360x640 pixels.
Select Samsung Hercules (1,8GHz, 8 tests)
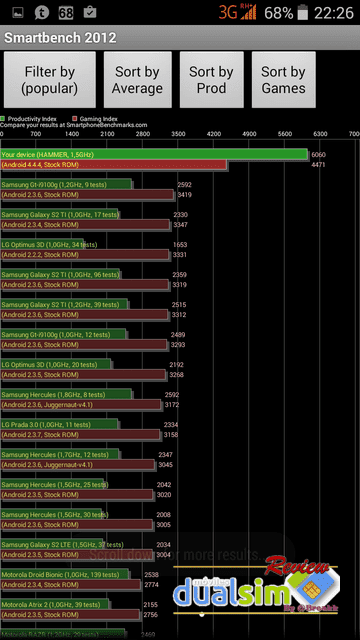(x=66, y=395)
